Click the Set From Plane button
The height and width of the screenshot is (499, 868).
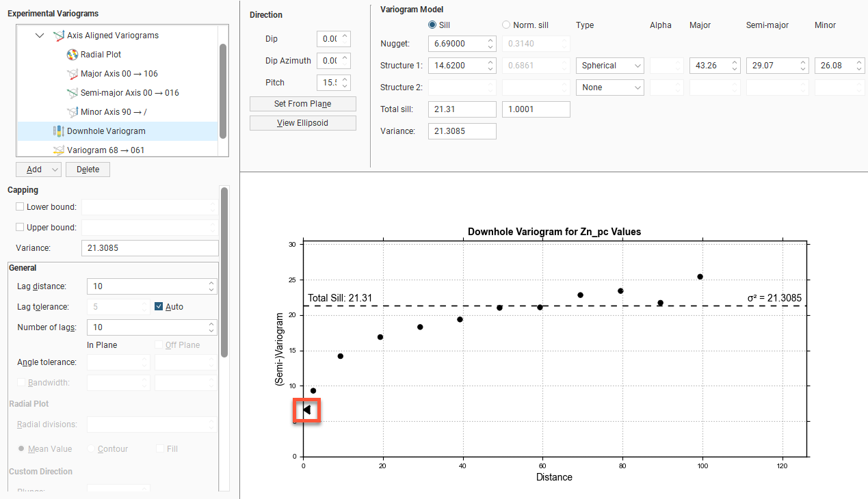pos(302,104)
